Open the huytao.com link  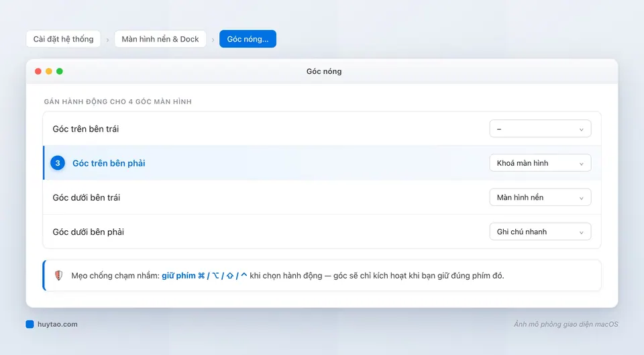[x=57, y=324]
